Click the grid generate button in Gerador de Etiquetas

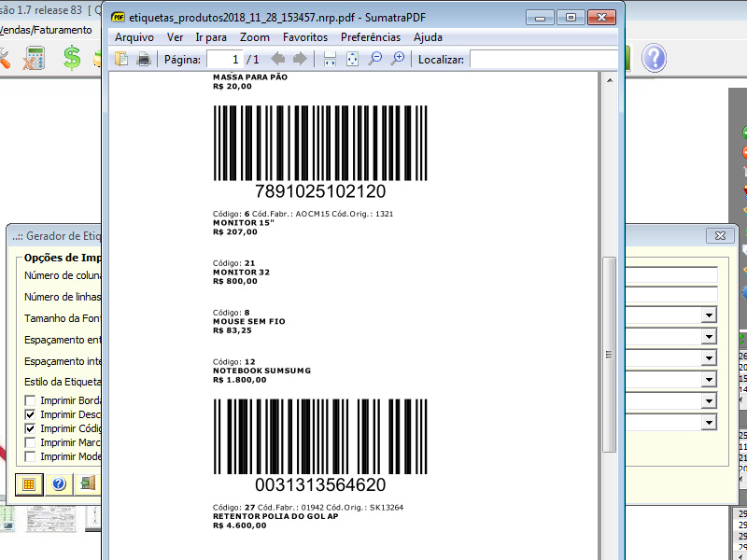click(29, 484)
